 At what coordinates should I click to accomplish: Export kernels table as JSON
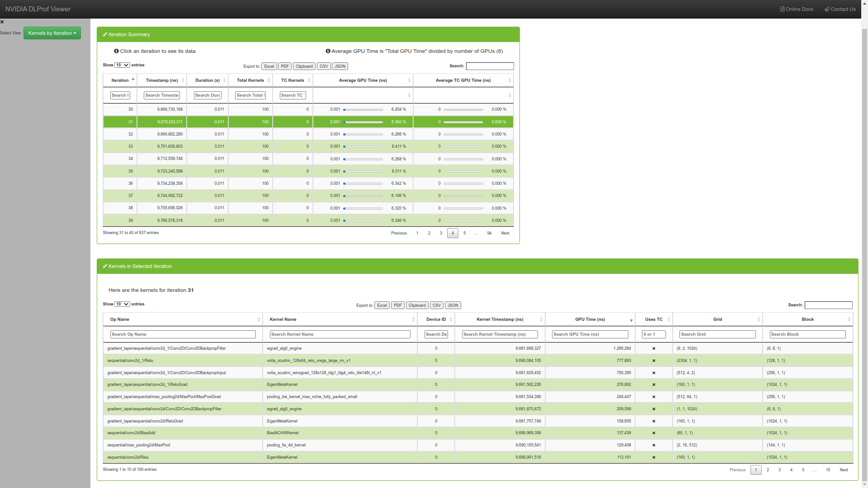(453, 305)
